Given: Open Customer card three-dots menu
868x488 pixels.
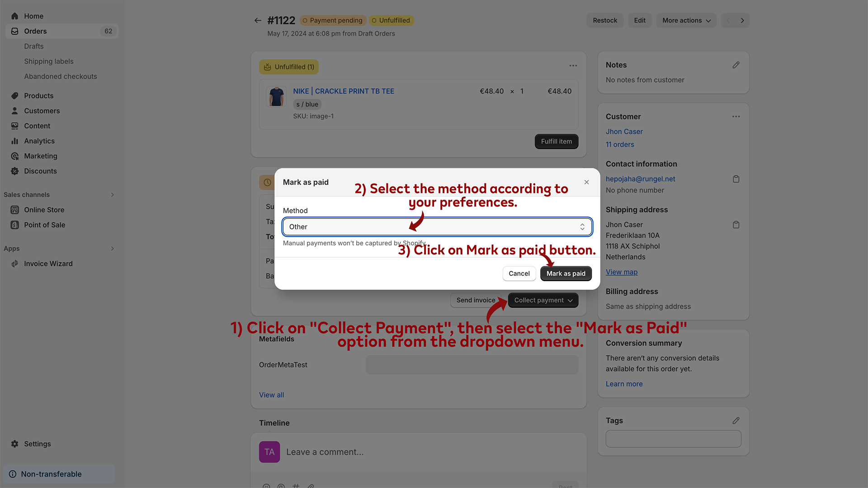Looking at the screenshot, I should [x=736, y=117].
